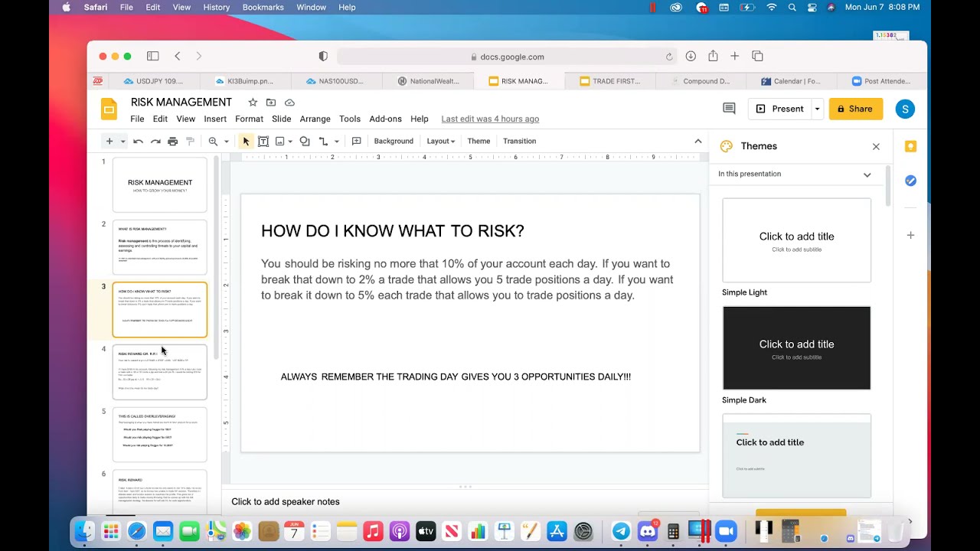This screenshot has width=980, height=551.
Task: Toggle the Safari sidebar
Action: (x=152, y=56)
